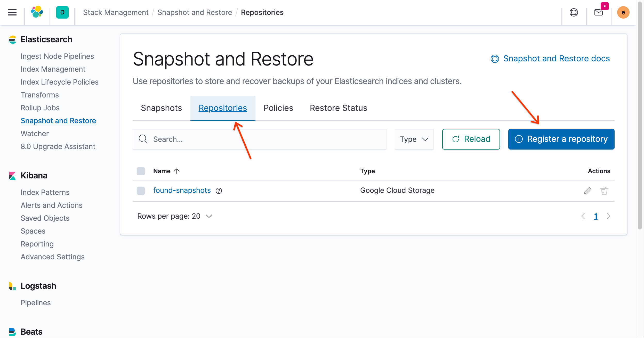Click the Beats section icon
The width and height of the screenshot is (644, 338).
(12, 332)
